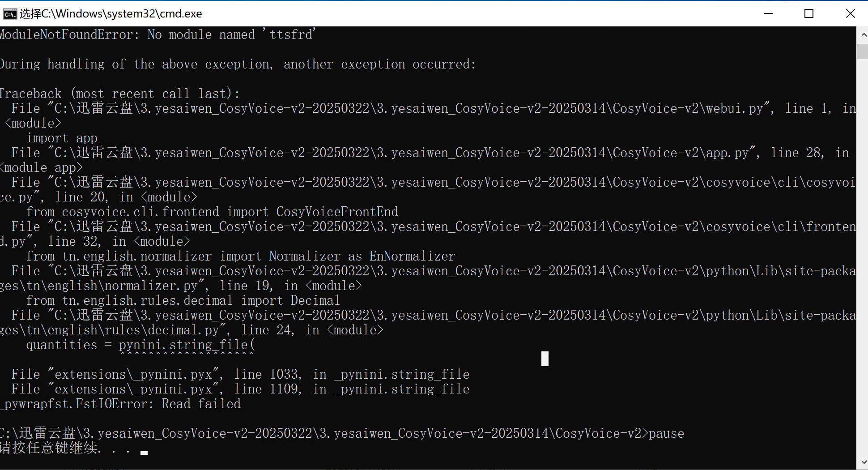Click the '请按任意键继续. . .' prompt
The image size is (868, 470).
click(x=65, y=448)
